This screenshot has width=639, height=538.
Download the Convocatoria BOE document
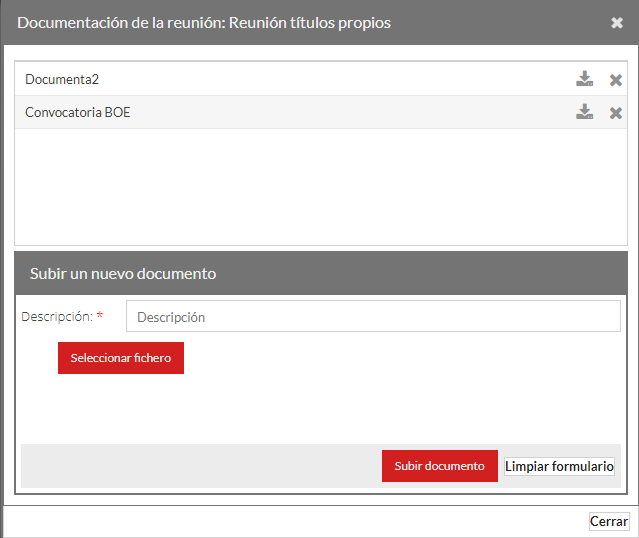(584, 112)
